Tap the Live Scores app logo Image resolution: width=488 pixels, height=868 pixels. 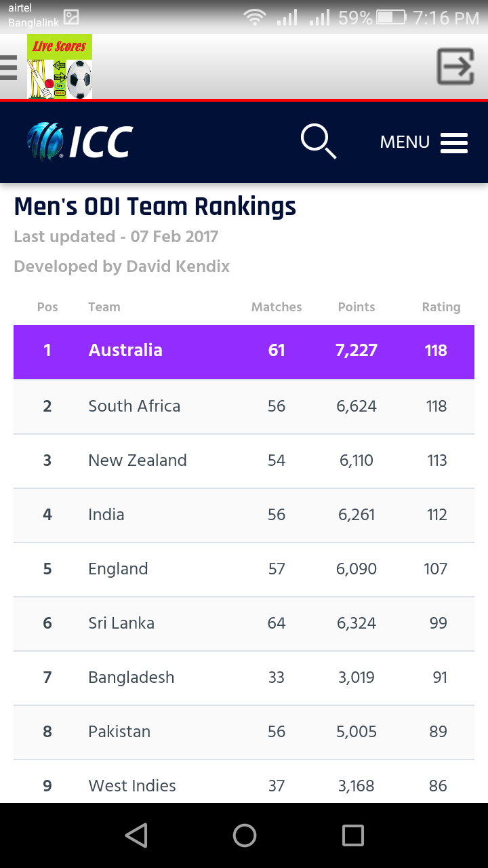tap(60, 67)
